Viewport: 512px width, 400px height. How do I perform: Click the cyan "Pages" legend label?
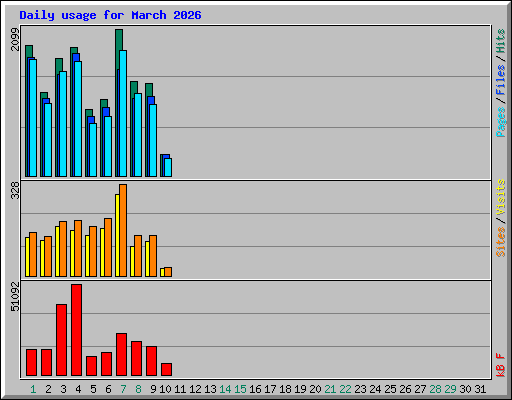pyautogui.click(x=501, y=122)
